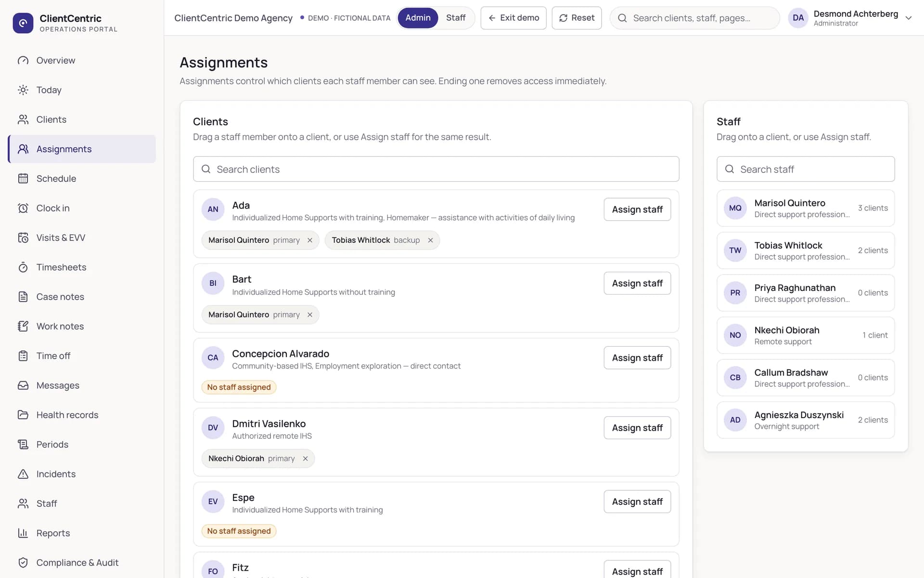Viewport: 924px width, 578px height.
Task: Click the Time off clipboard icon
Action: (23, 356)
